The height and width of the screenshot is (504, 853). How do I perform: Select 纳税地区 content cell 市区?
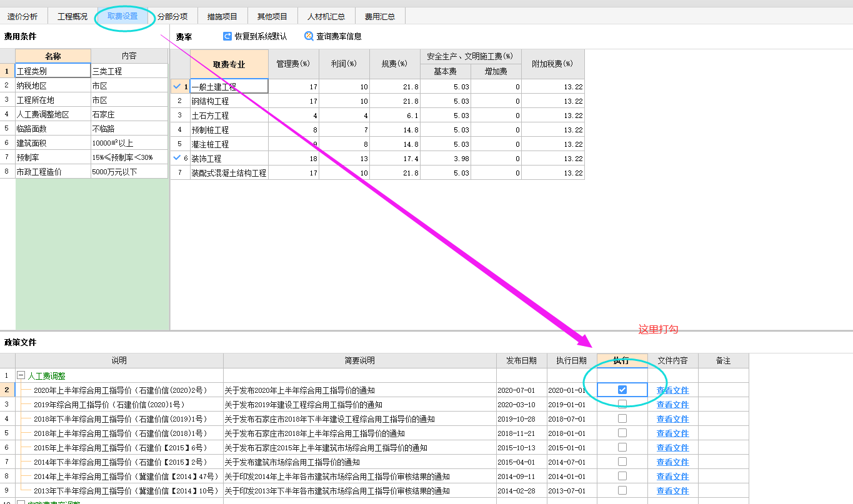[x=129, y=86]
